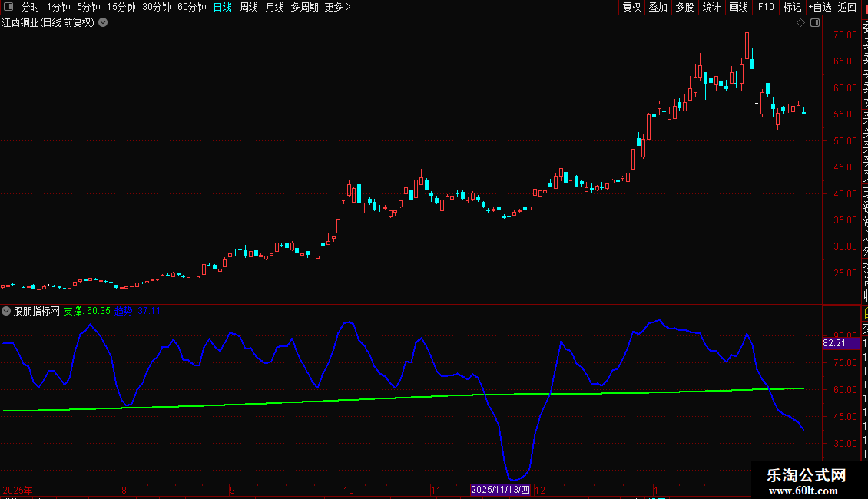Click the 支撑: 60.35 indicator value
The height and width of the screenshot is (499, 868).
[87, 311]
